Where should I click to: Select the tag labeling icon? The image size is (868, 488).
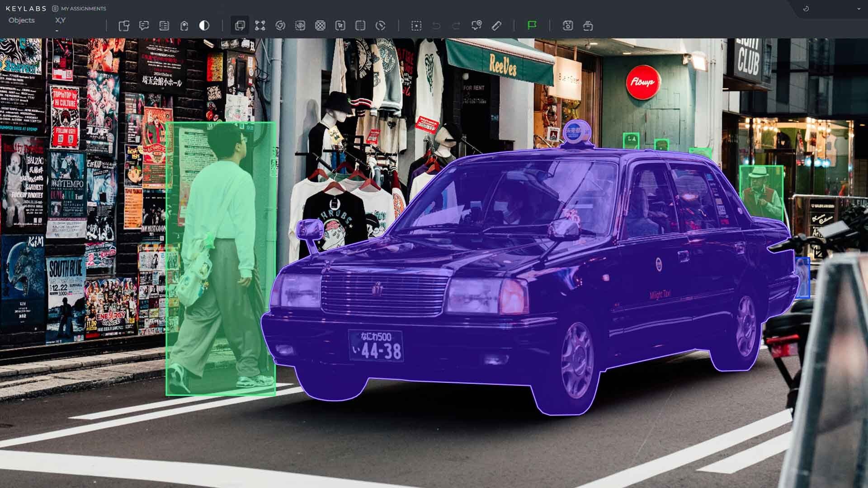(184, 25)
